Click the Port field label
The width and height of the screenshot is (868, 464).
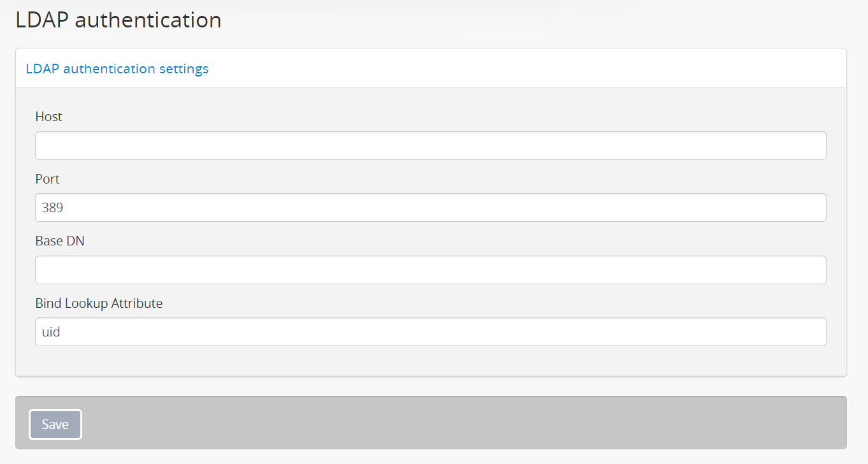point(48,179)
